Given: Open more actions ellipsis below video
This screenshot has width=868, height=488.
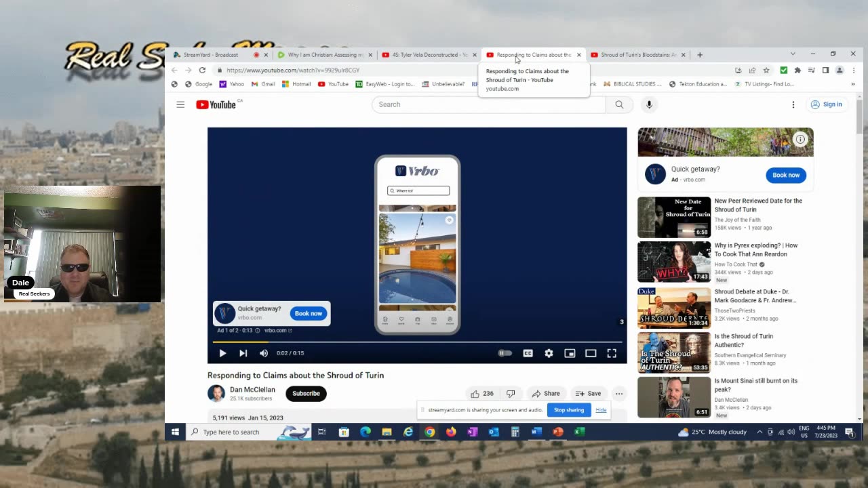Looking at the screenshot, I should click(x=619, y=393).
